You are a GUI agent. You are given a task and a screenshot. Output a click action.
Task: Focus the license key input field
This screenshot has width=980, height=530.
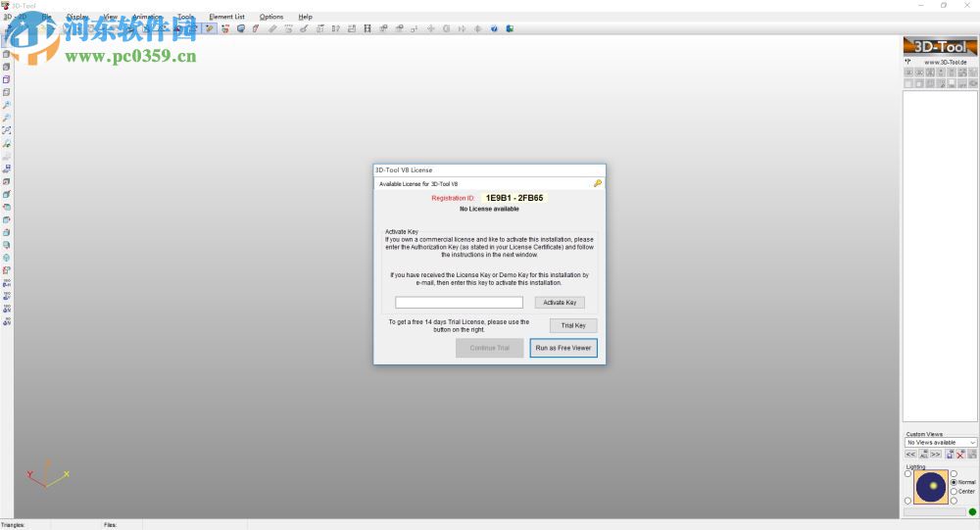point(459,303)
